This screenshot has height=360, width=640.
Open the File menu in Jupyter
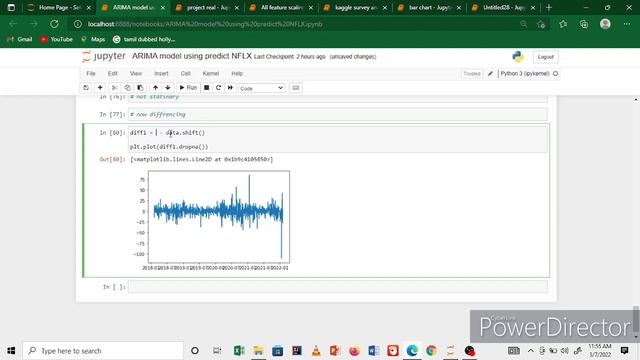click(91, 73)
